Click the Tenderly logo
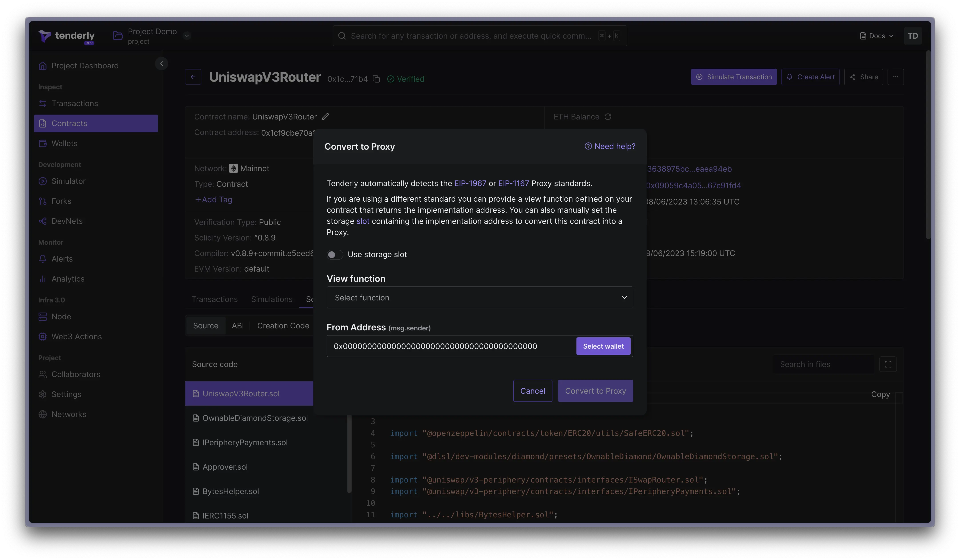The height and width of the screenshot is (560, 960). (x=67, y=36)
